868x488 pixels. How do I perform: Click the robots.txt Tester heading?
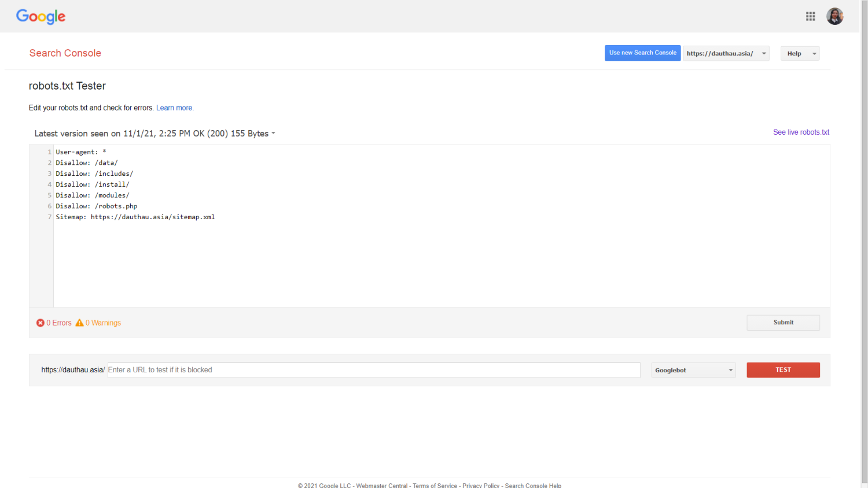point(67,86)
